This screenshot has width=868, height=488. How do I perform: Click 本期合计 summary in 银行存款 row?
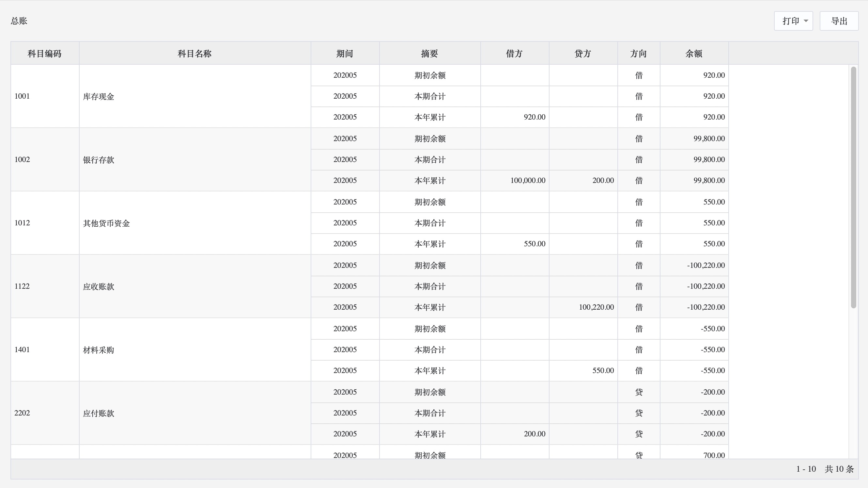(x=430, y=159)
